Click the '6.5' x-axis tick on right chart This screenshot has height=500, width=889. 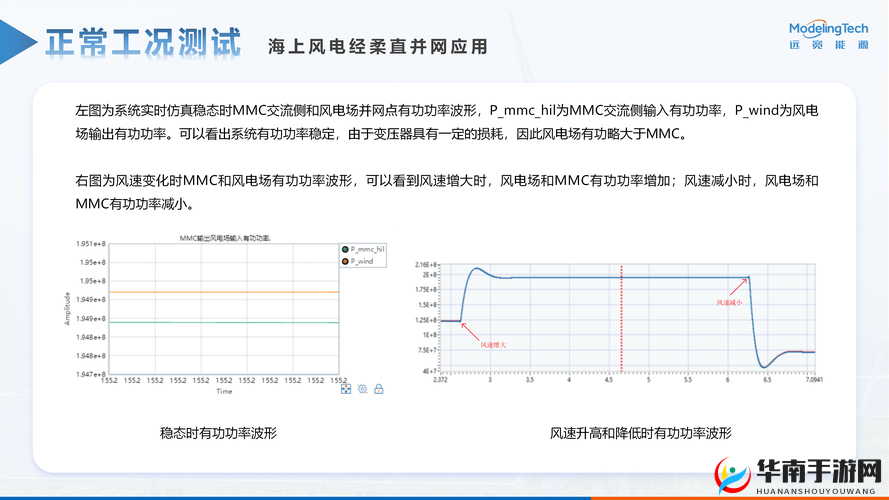coord(767,380)
